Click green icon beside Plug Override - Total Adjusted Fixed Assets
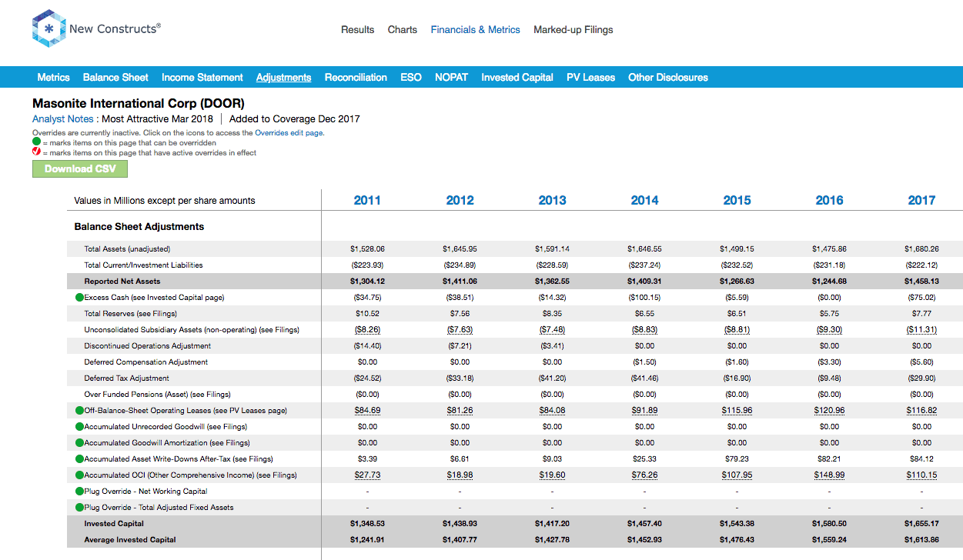The image size is (963, 560). [79, 508]
